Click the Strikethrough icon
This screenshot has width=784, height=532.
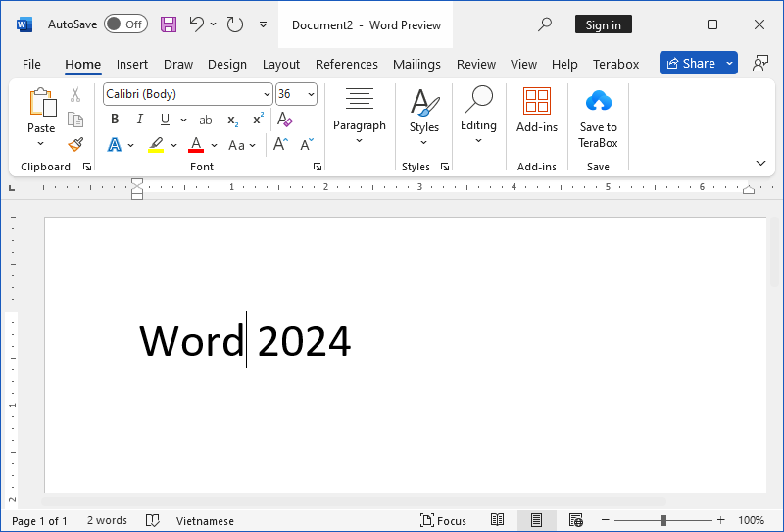[206, 120]
